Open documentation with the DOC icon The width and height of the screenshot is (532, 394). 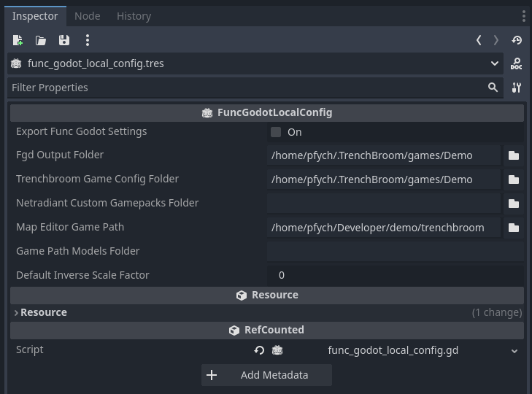(517, 64)
